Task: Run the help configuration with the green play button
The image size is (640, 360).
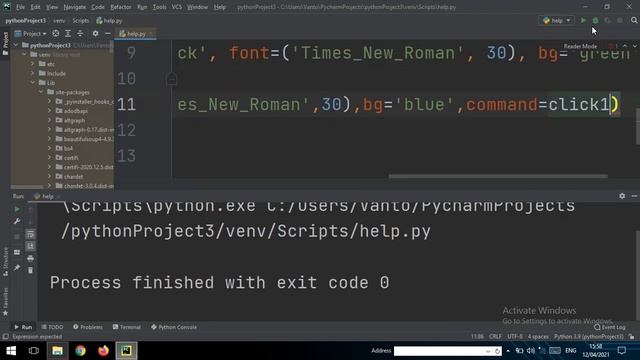Action: click(x=583, y=20)
